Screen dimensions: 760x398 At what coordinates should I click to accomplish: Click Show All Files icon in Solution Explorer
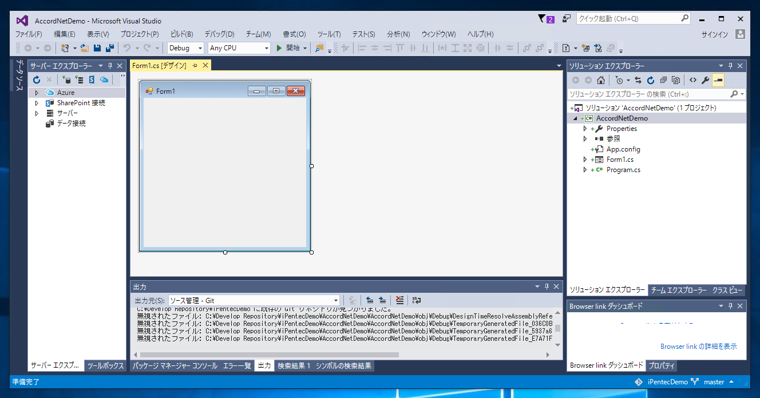(676, 80)
